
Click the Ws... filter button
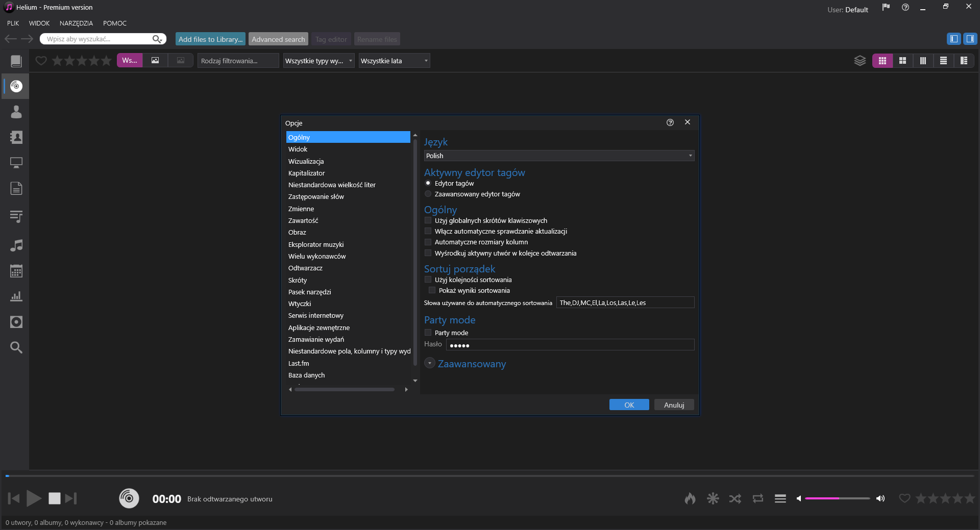[130, 61]
